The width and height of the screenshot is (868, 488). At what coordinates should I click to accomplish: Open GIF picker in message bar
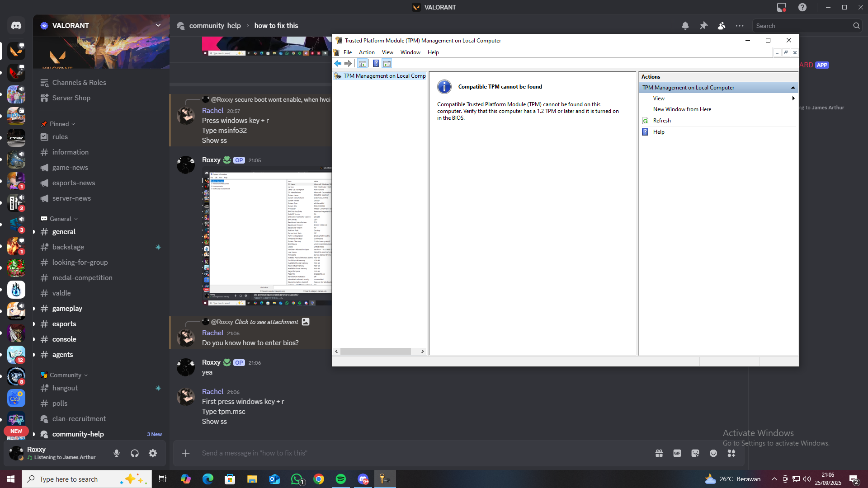click(x=677, y=453)
